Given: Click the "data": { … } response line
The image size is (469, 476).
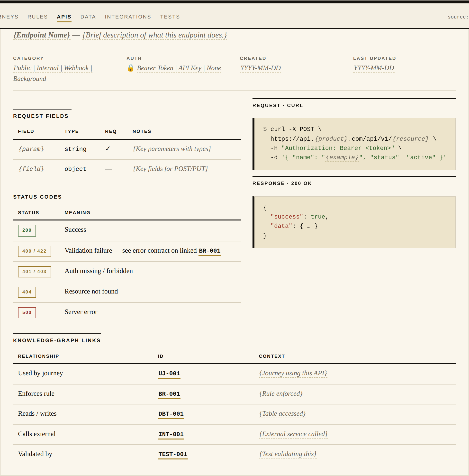Looking at the screenshot, I should pos(294,226).
